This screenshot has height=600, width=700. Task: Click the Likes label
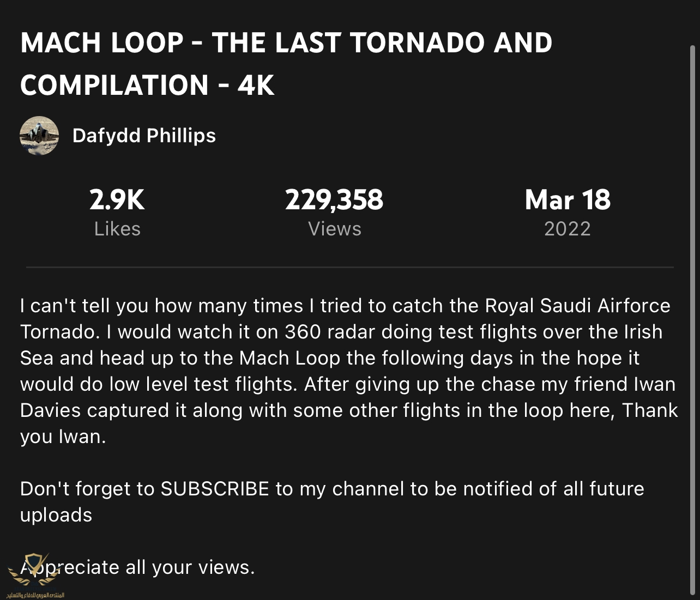click(117, 229)
